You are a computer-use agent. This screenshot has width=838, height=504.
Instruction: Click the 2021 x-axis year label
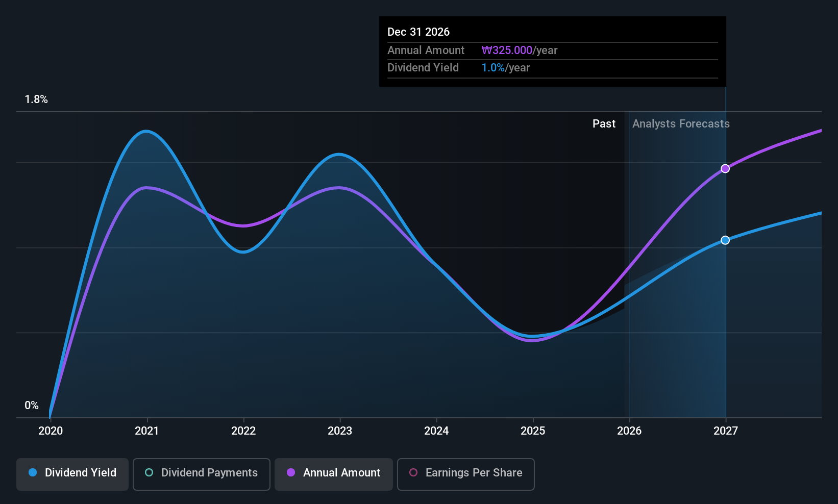click(x=147, y=431)
